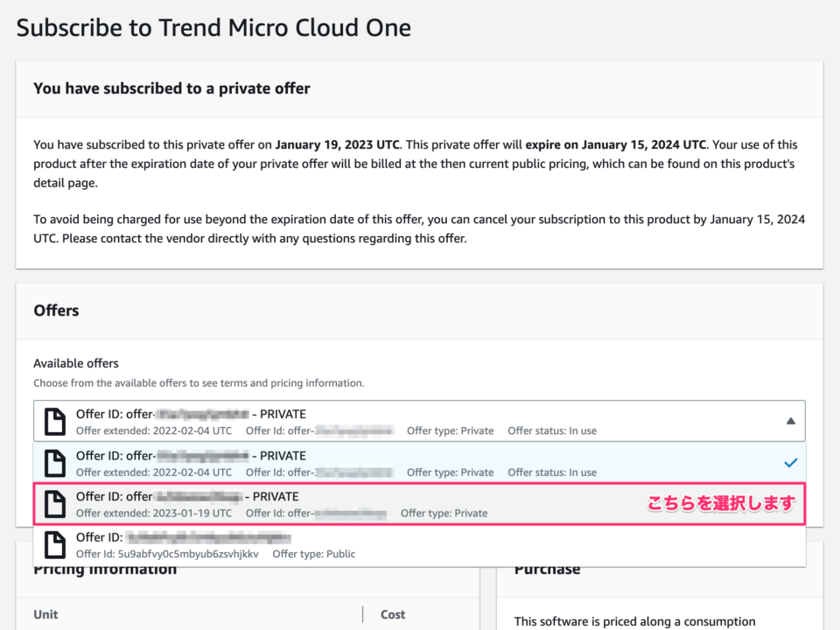The width and height of the screenshot is (840, 630).
Task: Open the Offers section header
Action: 56,311
